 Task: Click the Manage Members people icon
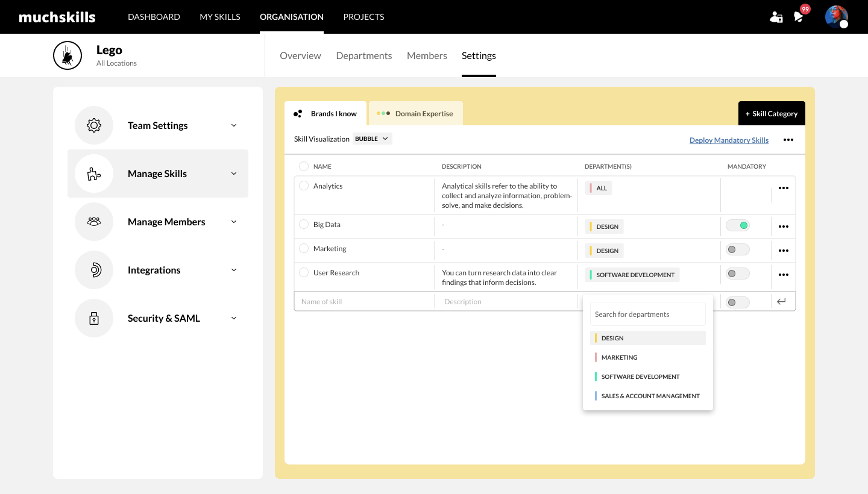click(x=94, y=222)
